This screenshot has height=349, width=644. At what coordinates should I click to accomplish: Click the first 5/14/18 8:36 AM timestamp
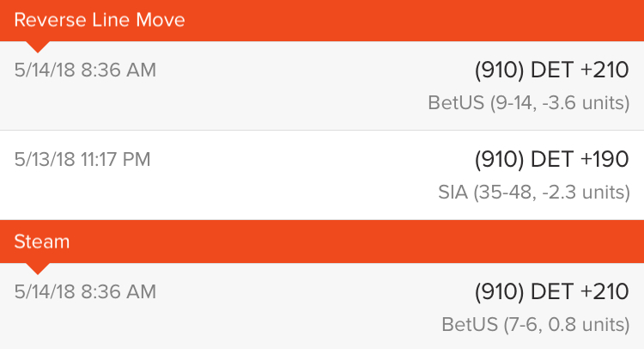point(85,70)
